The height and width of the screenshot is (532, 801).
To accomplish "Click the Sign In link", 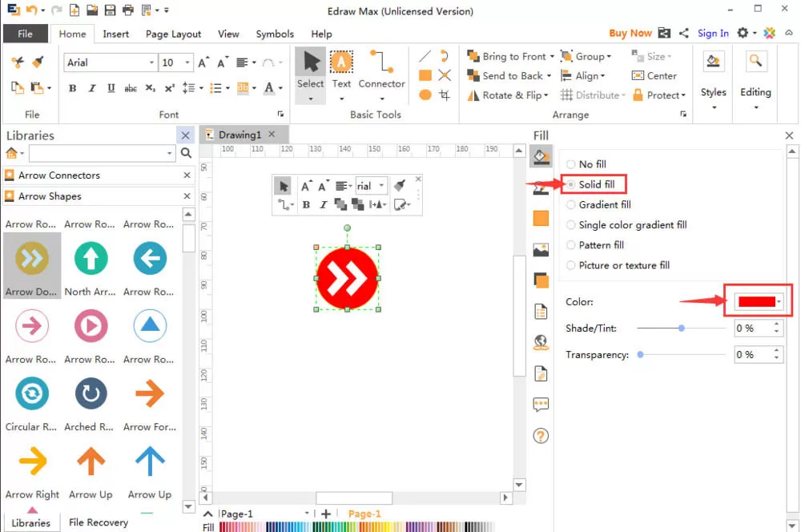I will pos(713,33).
